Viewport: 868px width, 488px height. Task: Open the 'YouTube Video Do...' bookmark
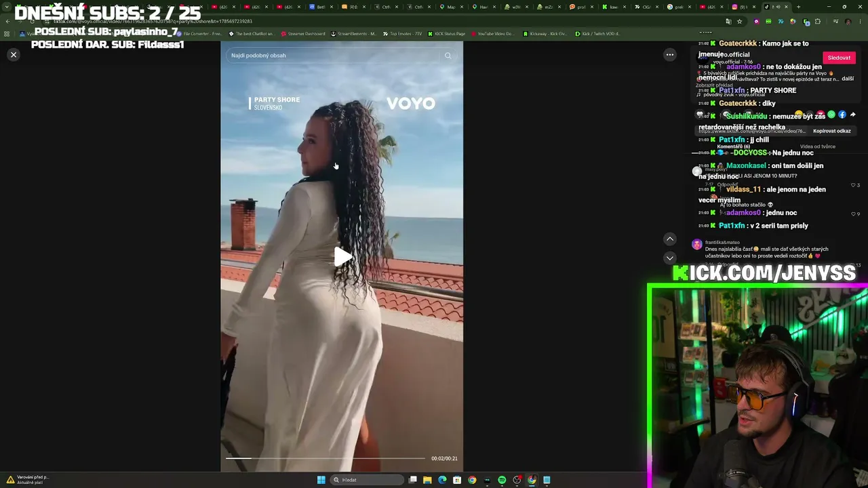point(492,34)
